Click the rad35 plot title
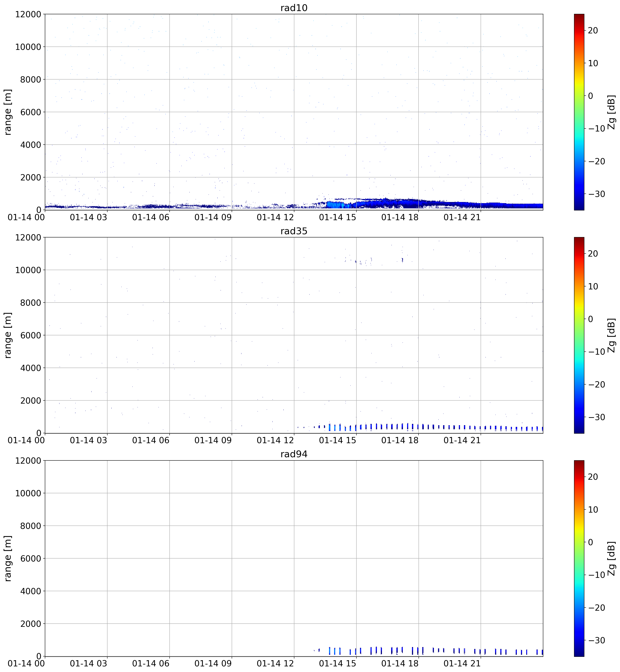Image resolution: width=620 pixels, height=672 pixels. pos(294,231)
